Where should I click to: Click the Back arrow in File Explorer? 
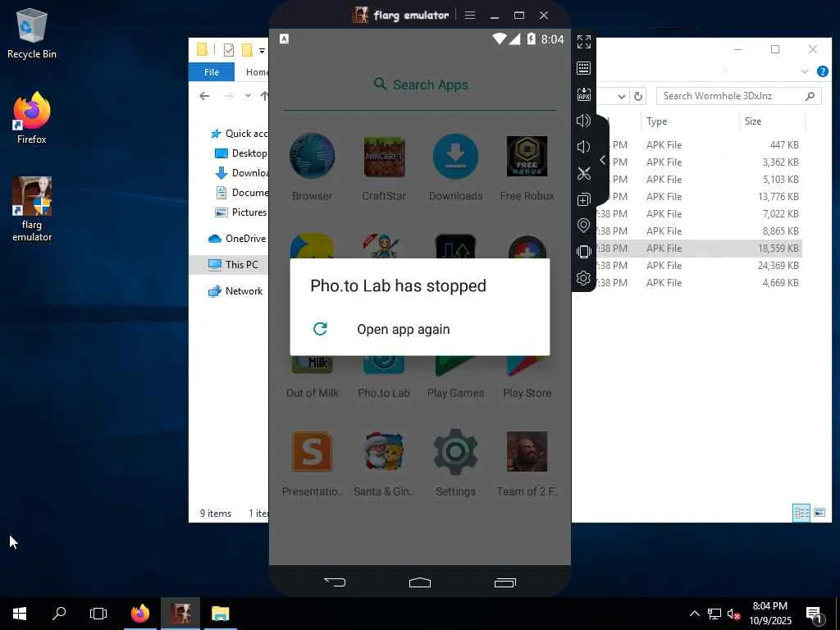[x=204, y=96]
